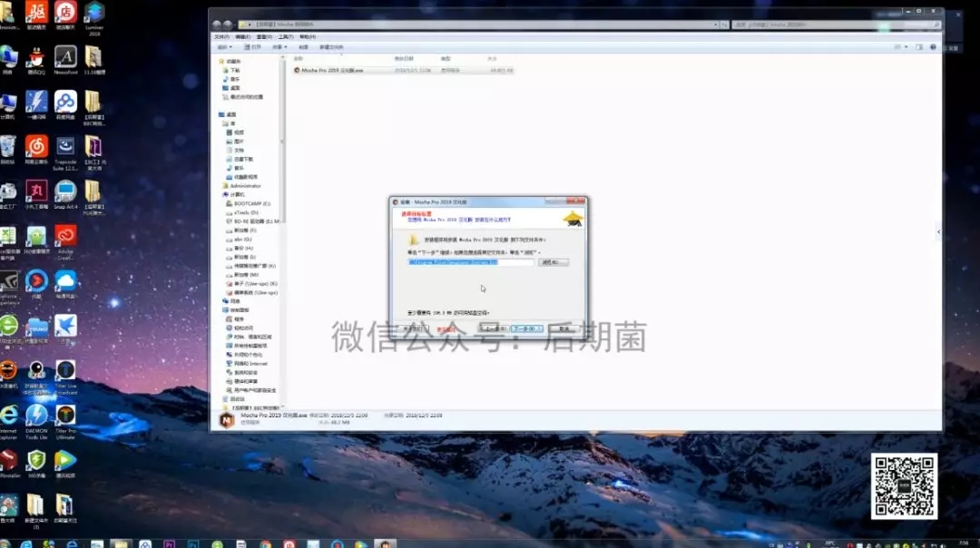Click the Premiere Pro taskbar icon
Image resolution: width=980 pixels, height=548 pixels.
coord(170,543)
